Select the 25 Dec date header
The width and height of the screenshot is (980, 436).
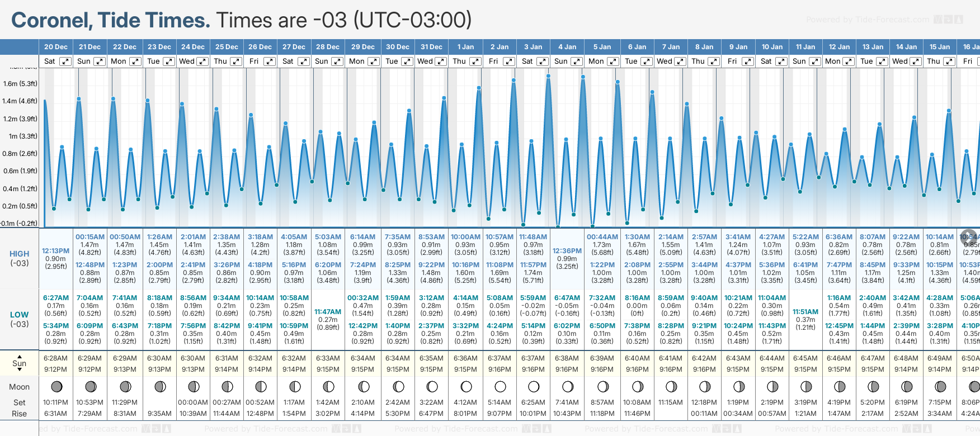coord(227,47)
